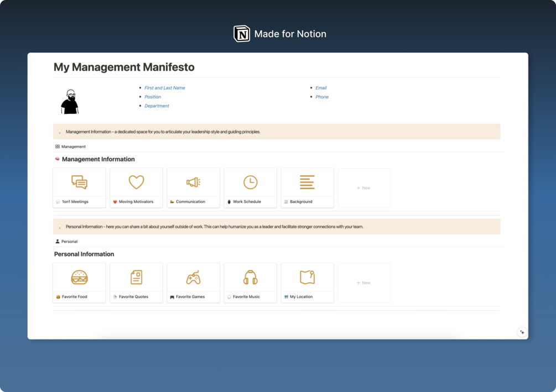The height and width of the screenshot is (392, 556).
Task: Click the Favorite Games controller icon
Action: pyautogui.click(x=193, y=277)
